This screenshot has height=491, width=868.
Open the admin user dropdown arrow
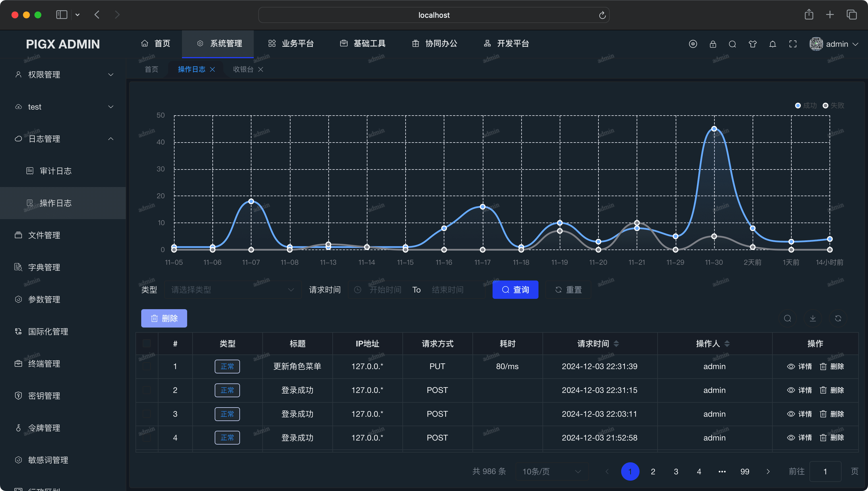click(855, 44)
